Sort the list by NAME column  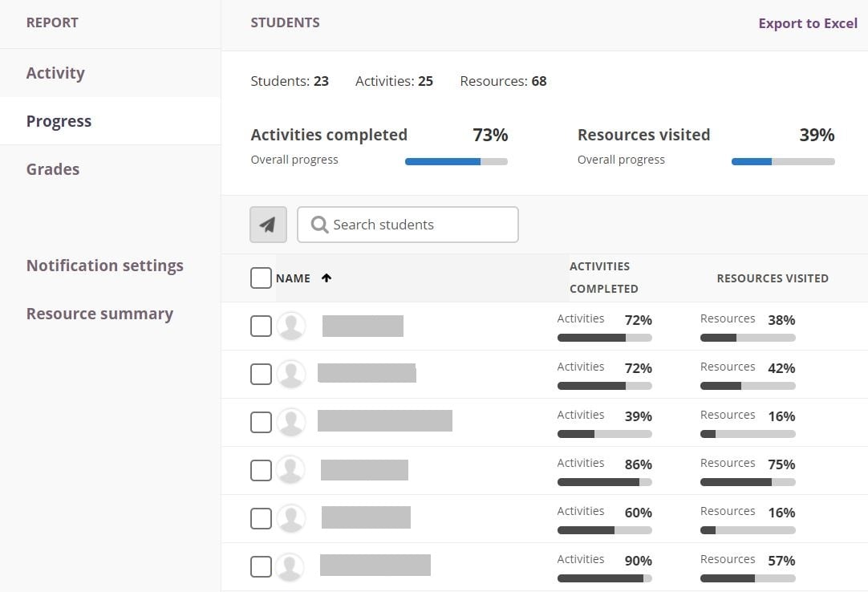point(293,278)
